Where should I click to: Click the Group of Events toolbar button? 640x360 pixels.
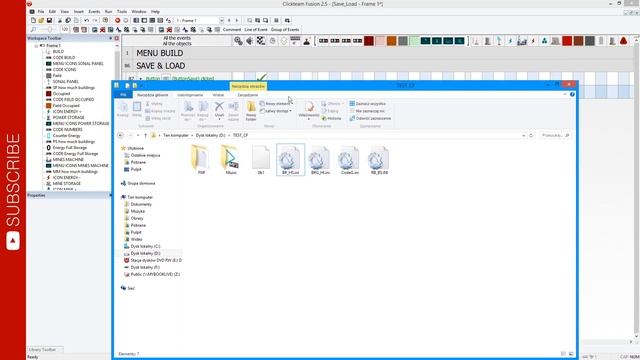click(285, 30)
